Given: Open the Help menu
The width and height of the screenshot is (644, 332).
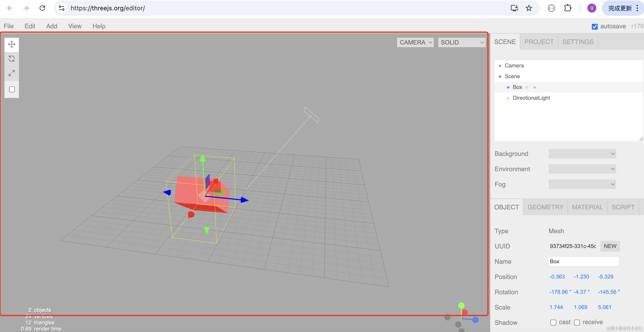Looking at the screenshot, I should click(99, 26).
